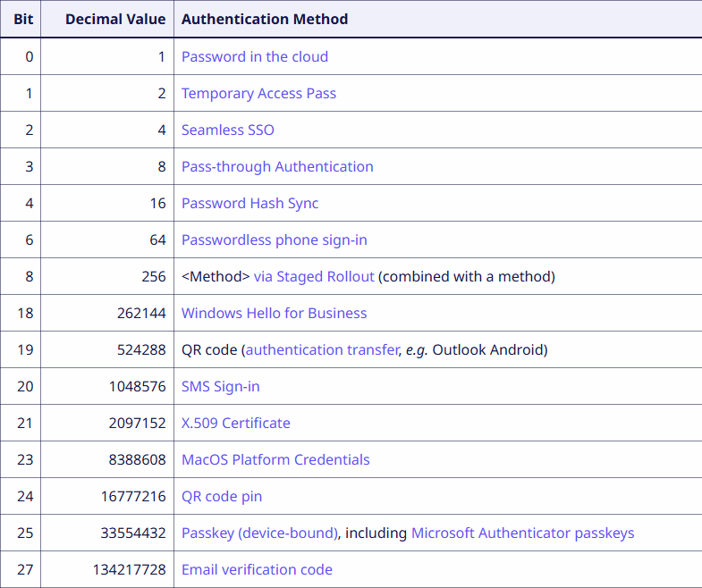
Task: Click the Bit 18 cell
Action: [x=21, y=314]
